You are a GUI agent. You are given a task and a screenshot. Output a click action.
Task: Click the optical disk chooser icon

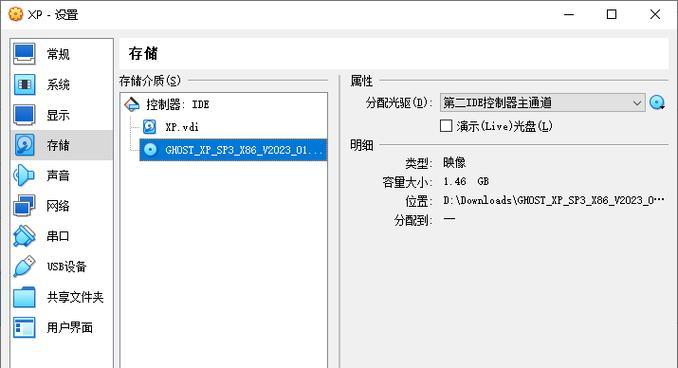pos(657,103)
